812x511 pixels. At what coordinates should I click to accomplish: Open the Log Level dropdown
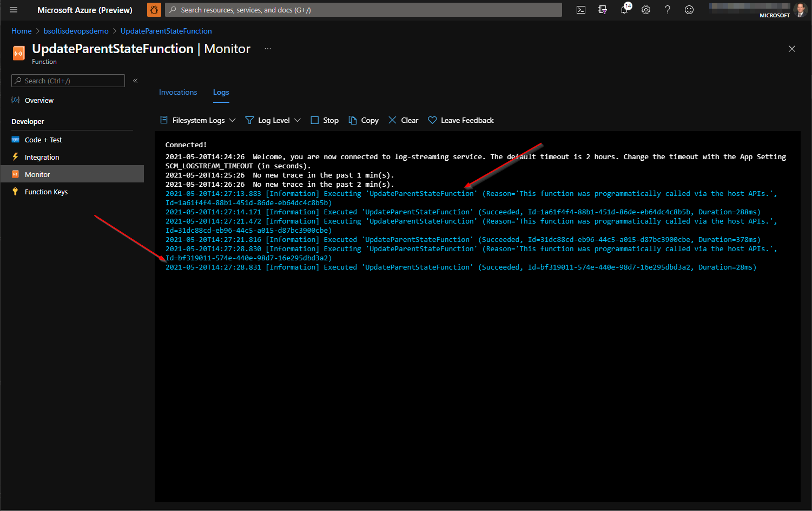coord(273,120)
